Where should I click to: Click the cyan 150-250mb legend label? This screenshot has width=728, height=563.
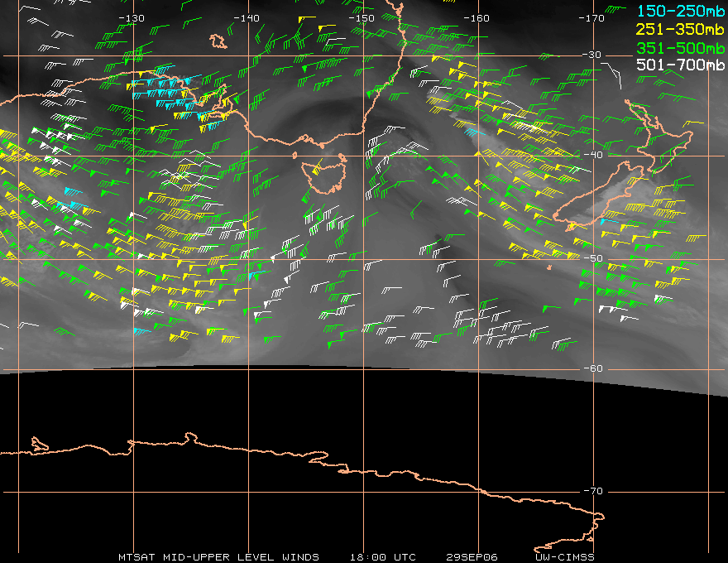click(680, 11)
